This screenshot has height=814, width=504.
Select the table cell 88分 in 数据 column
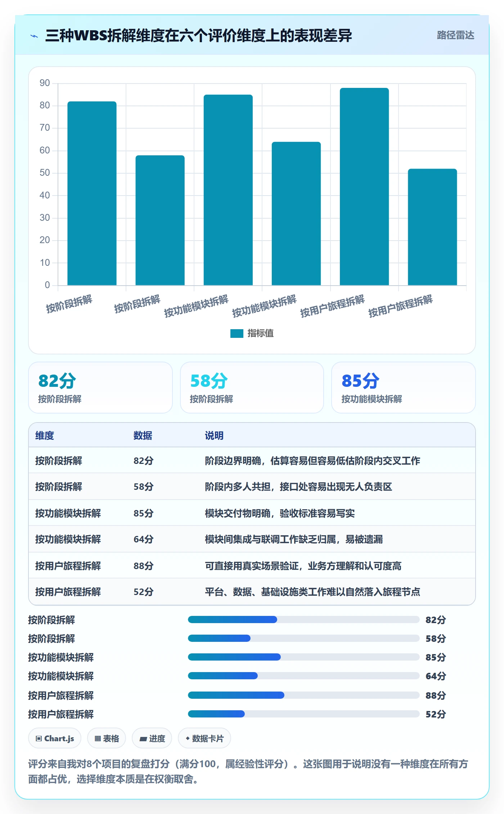(x=144, y=566)
